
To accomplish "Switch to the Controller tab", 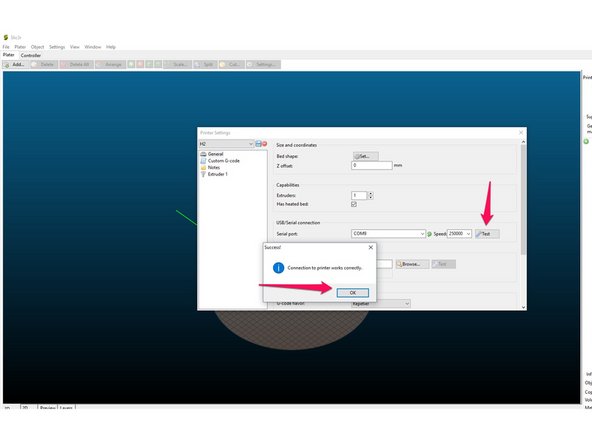I will point(31,55).
